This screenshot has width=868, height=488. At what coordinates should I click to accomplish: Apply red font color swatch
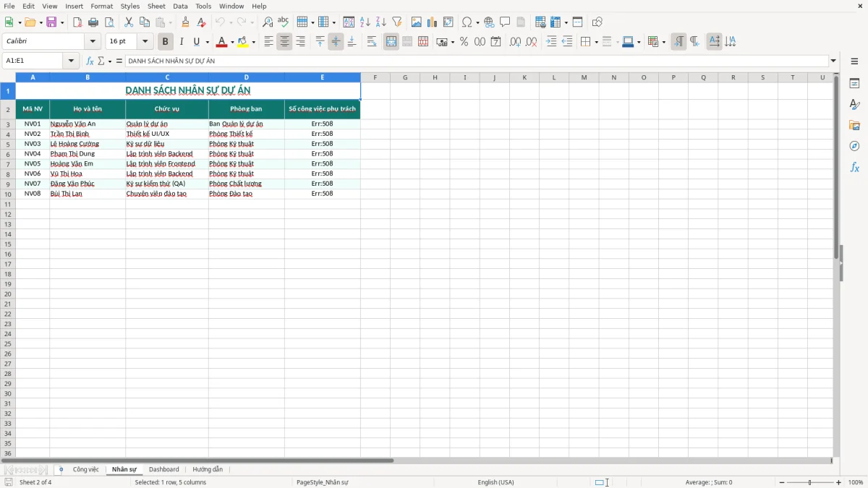pos(221,42)
